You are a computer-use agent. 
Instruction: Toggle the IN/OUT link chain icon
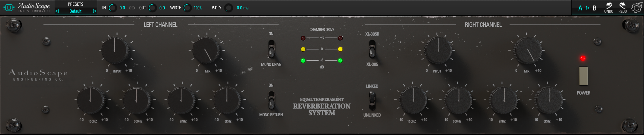[x=132, y=8]
